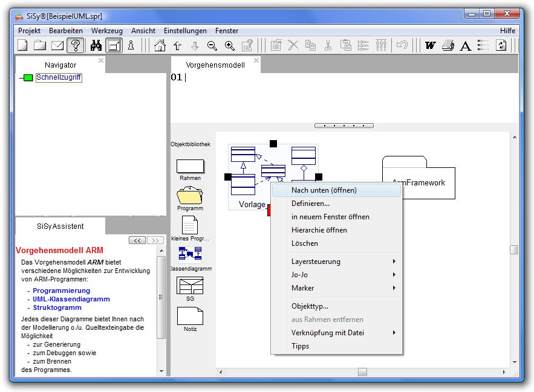534x392 pixels.
Task: Click the assistant back button <<
Action: coord(137,240)
